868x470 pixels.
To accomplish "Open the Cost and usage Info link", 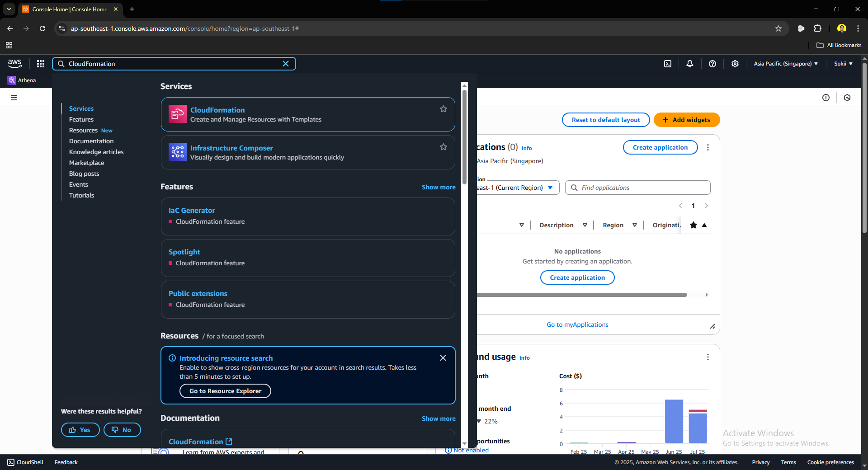I will pos(524,358).
